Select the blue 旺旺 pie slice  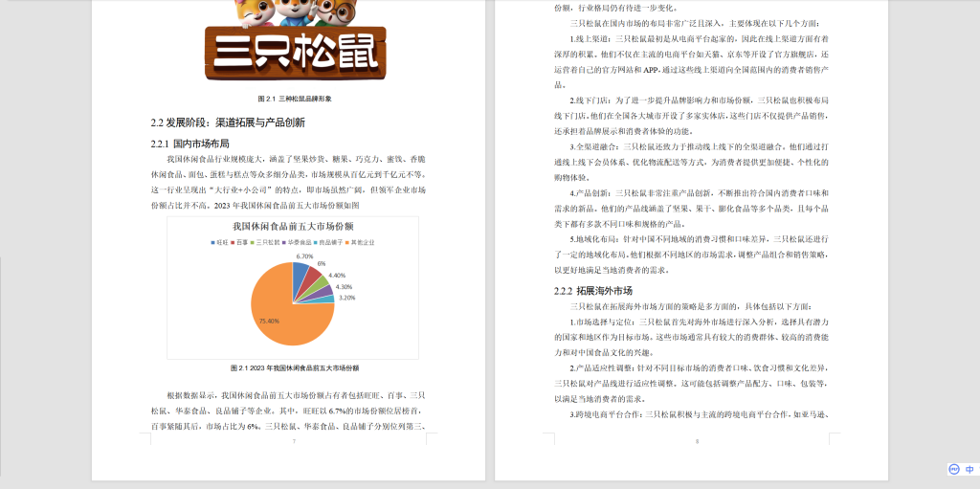[x=300, y=278]
